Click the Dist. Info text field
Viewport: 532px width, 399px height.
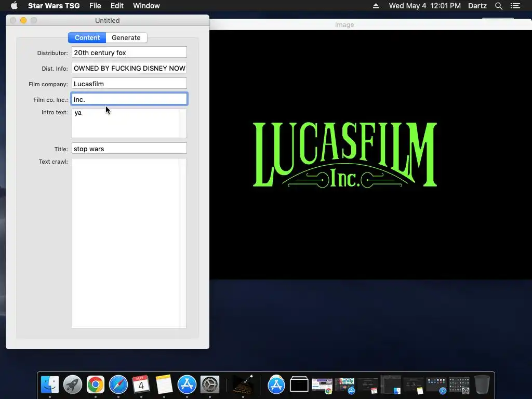click(129, 68)
